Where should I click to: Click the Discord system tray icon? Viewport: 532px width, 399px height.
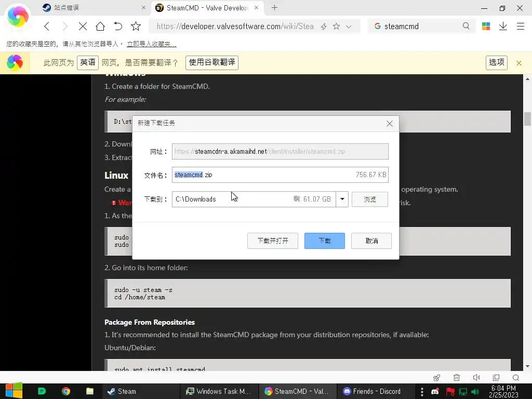click(x=435, y=392)
